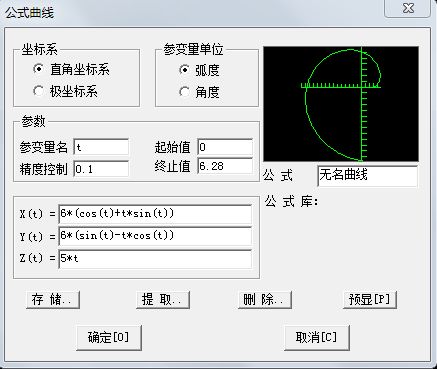Click the 终止值 input field
Viewport: 437px width, 369px height.
click(x=225, y=166)
